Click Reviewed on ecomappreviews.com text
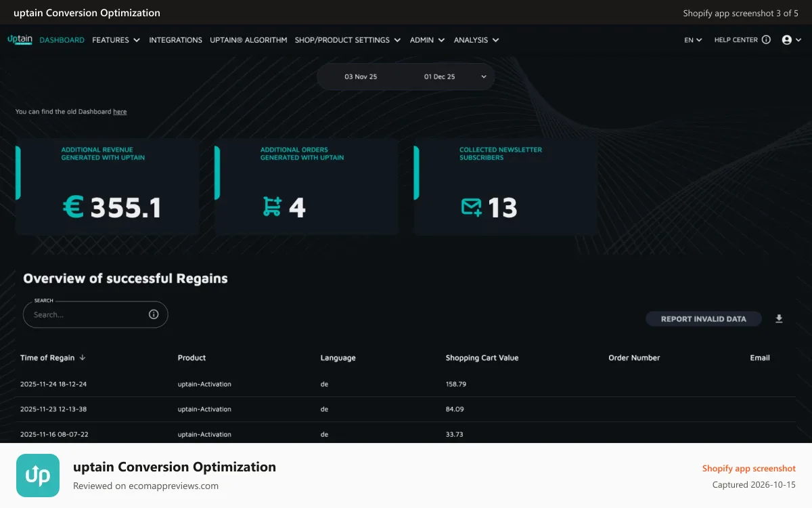 (x=145, y=486)
